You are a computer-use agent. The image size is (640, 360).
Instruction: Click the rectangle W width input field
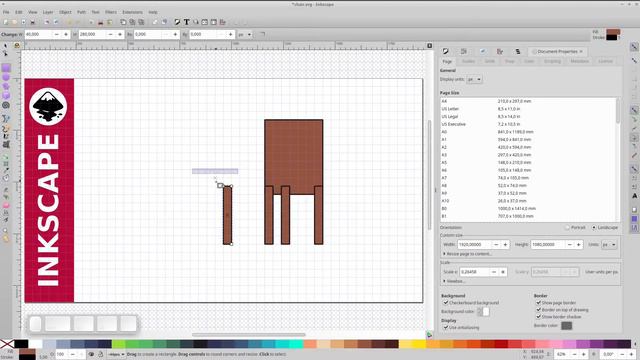coord(38,35)
